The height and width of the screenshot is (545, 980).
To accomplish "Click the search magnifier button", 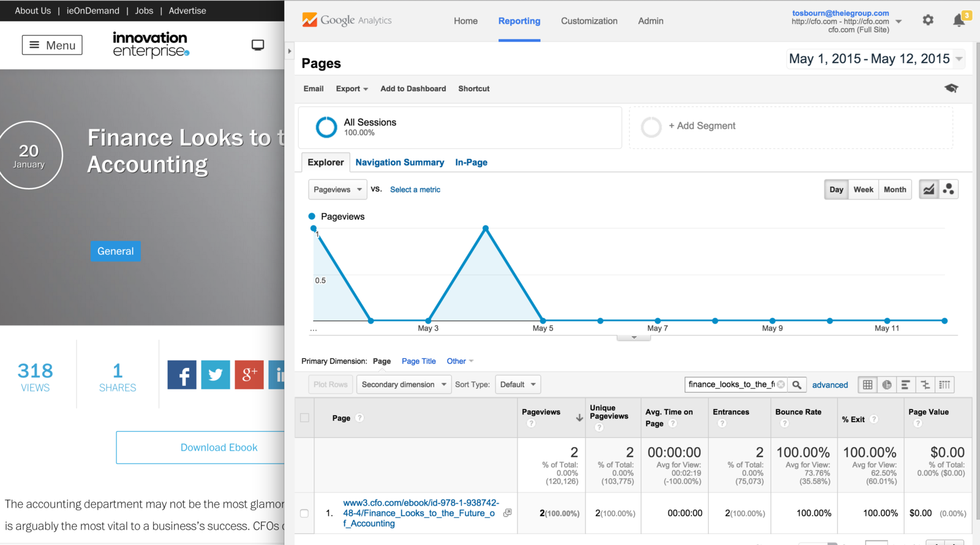I will (x=797, y=385).
